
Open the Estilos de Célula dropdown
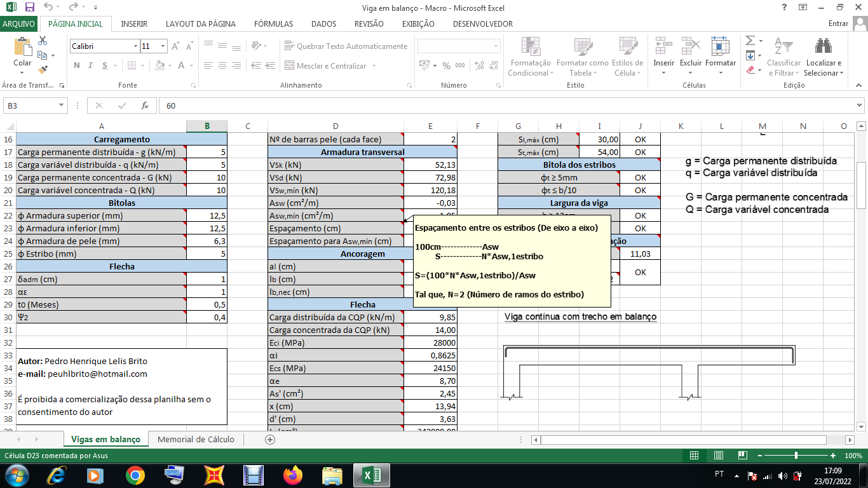click(x=627, y=57)
